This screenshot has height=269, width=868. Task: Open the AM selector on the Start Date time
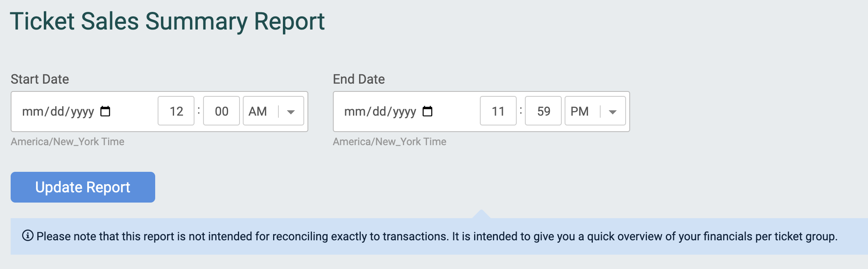pyautogui.click(x=258, y=111)
